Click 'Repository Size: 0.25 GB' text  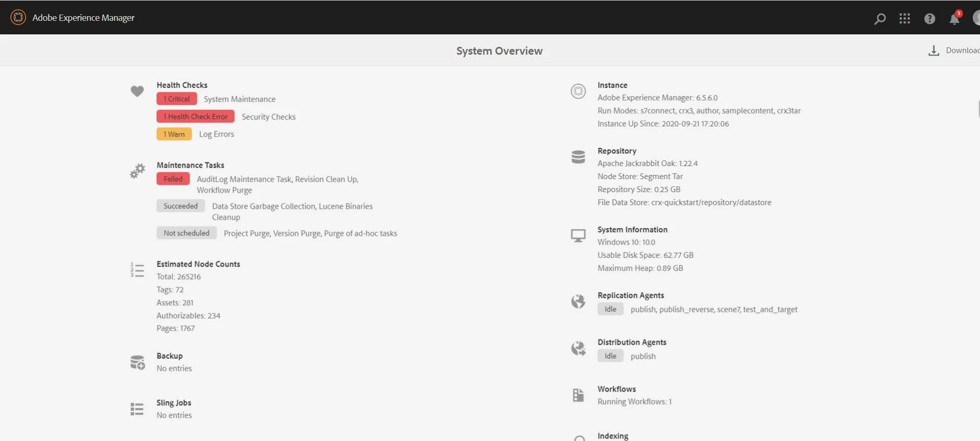tap(639, 189)
